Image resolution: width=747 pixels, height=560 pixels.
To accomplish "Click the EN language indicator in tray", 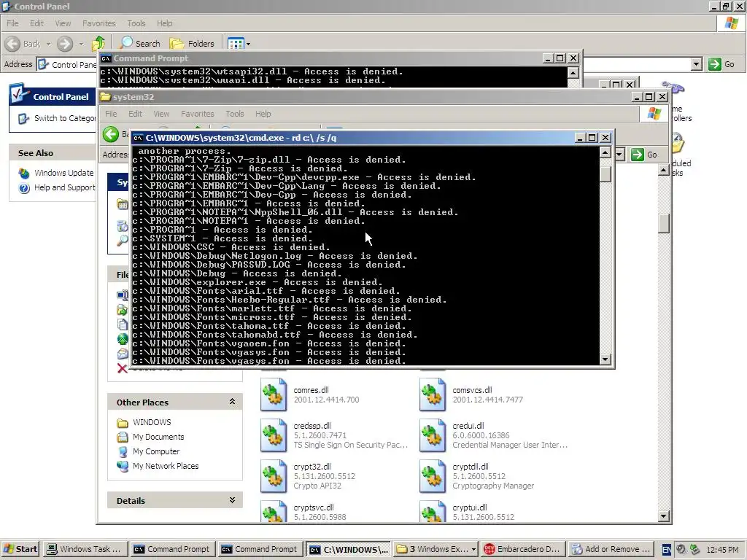I will pyautogui.click(x=667, y=550).
